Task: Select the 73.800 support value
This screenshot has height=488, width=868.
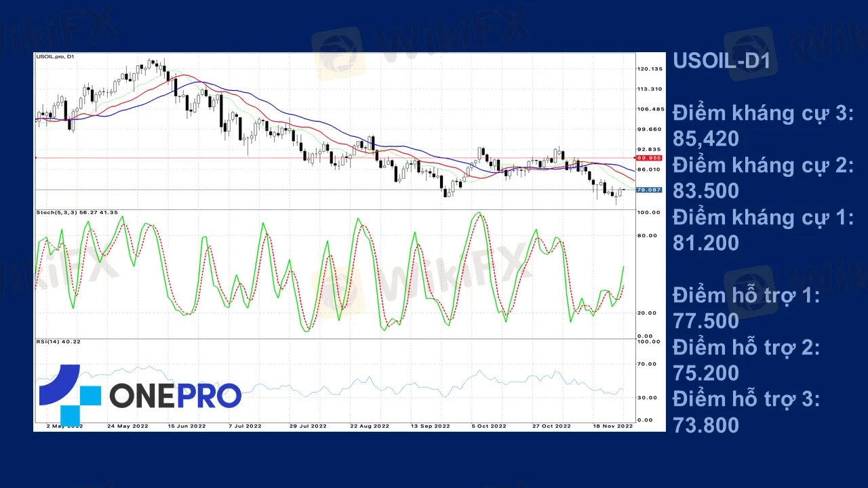Action: (x=706, y=425)
